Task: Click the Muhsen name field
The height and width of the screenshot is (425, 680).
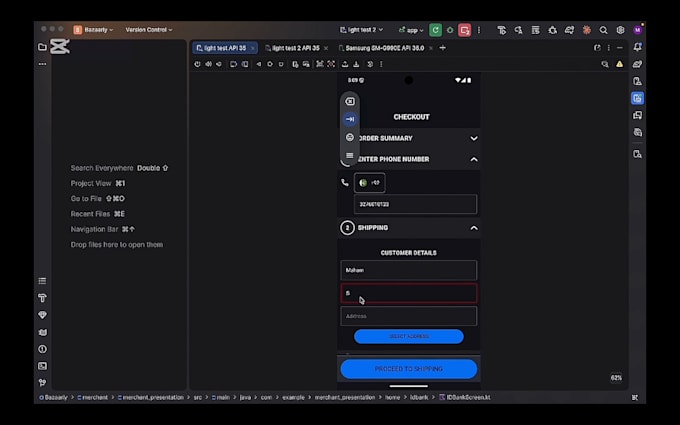Action: click(409, 270)
